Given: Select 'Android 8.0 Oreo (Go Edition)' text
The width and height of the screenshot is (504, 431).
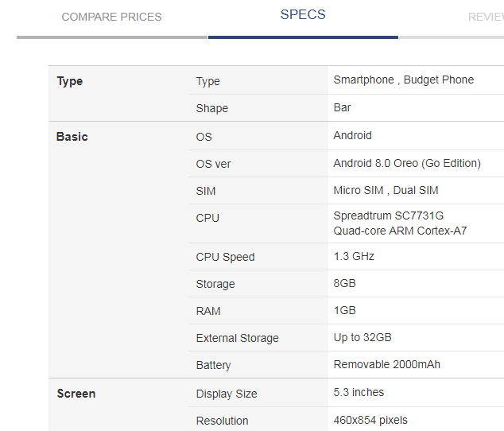Looking at the screenshot, I should click(x=407, y=163).
